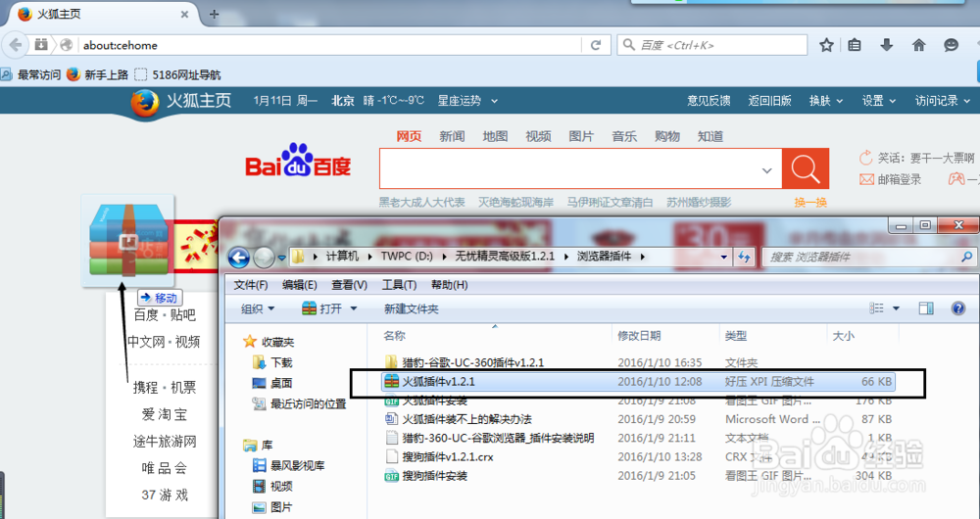This screenshot has height=519, width=980.
Task: Open 桌面 in Explorer favorites
Action: 272,383
